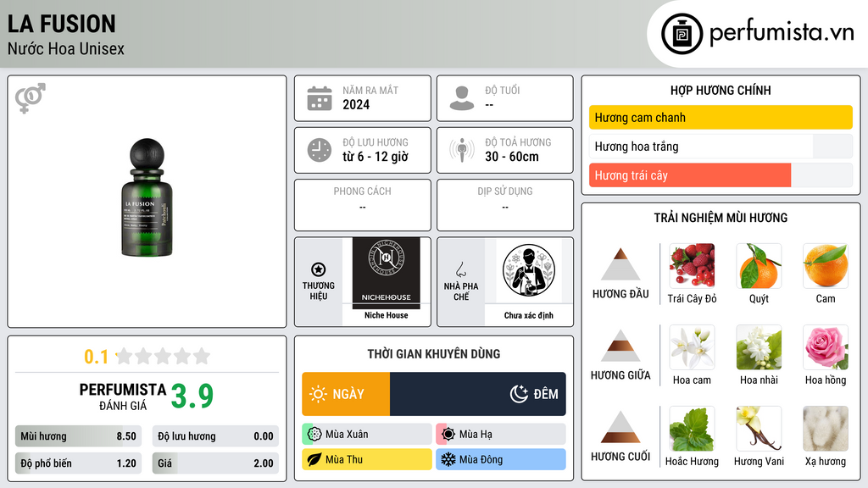Click the Hương giữa pyramid icon
This screenshot has width=868, height=488.
pos(620,346)
